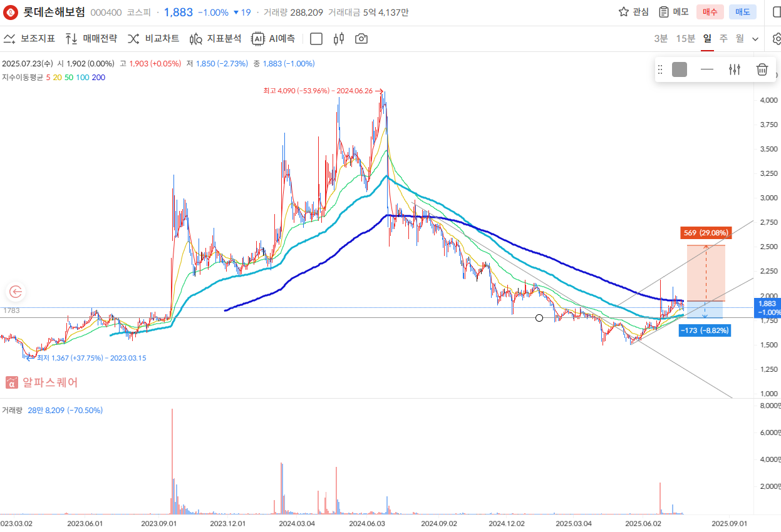Click the 2,500 price axis label

pos(768,247)
